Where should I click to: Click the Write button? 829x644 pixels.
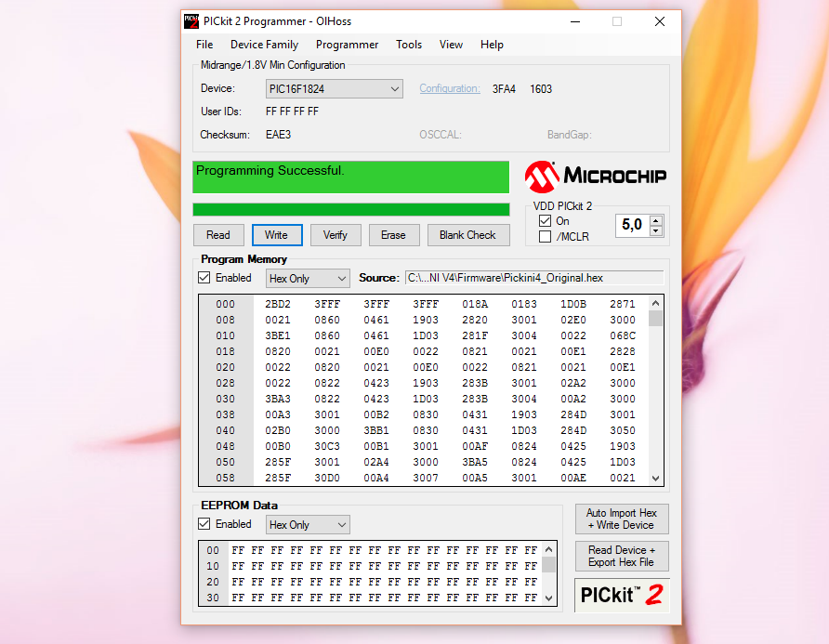(x=277, y=235)
